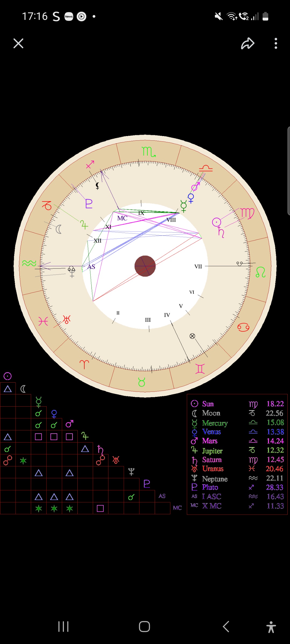Select the Neptune label in the legend
Image resolution: width=290 pixels, height=644 pixels.
pos(215,479)
